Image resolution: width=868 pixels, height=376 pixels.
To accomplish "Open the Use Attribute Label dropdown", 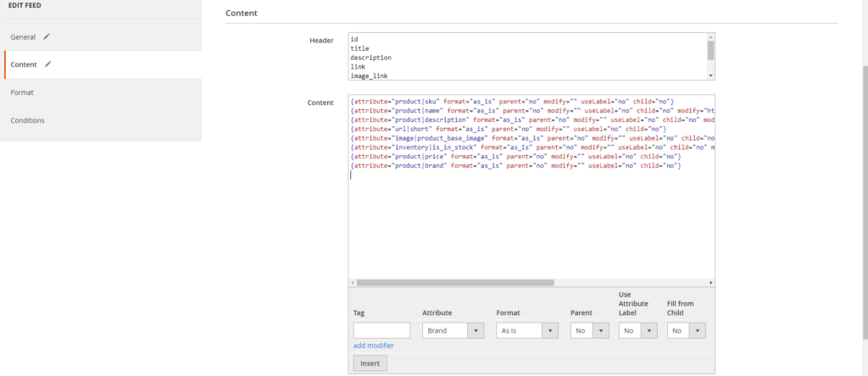I will click(637, 331).
